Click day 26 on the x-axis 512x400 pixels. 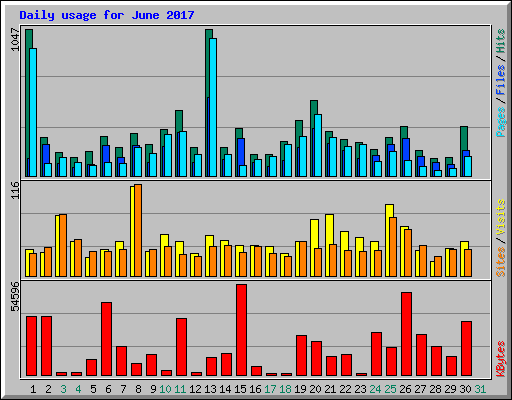pos(405,389)
